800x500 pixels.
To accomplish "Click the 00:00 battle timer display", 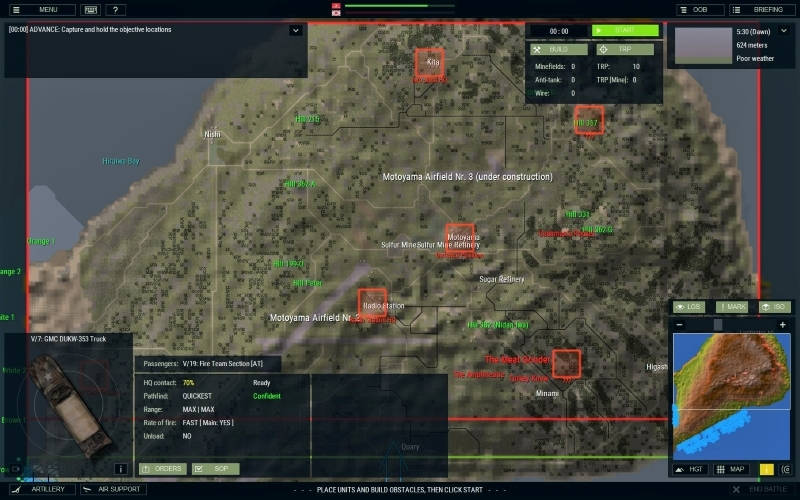I will coord(559,31).
